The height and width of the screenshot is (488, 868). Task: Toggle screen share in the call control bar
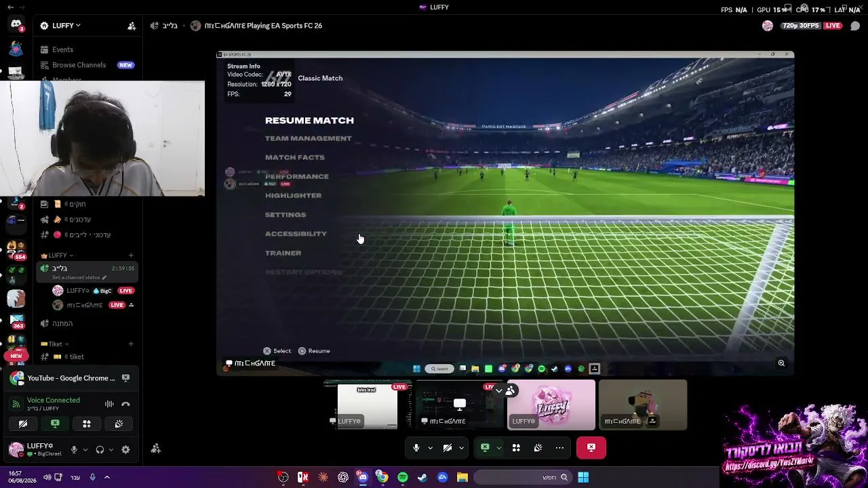tap(485, 448)
